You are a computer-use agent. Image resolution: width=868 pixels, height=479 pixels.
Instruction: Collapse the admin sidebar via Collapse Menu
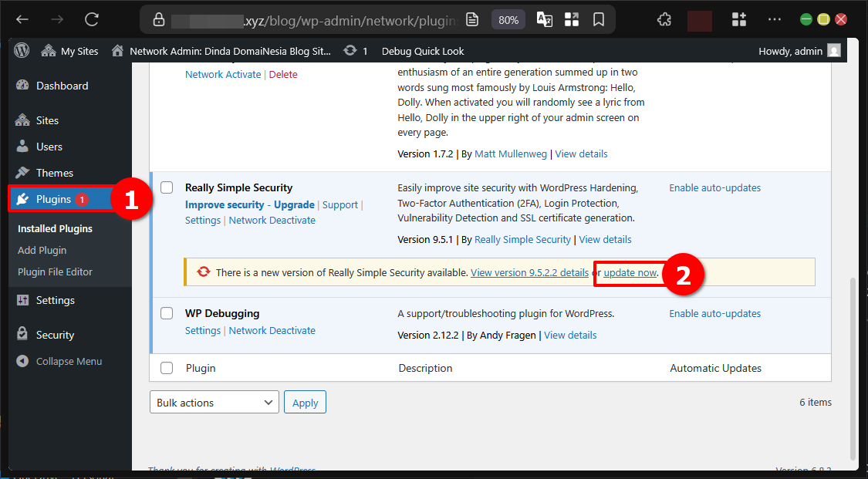point(58,361)
